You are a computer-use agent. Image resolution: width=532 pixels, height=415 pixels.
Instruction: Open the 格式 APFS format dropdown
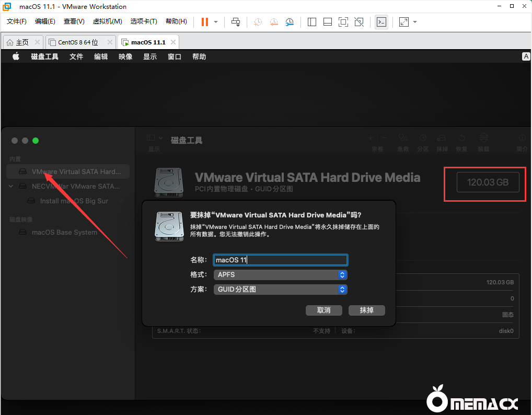tap(280, 274)
